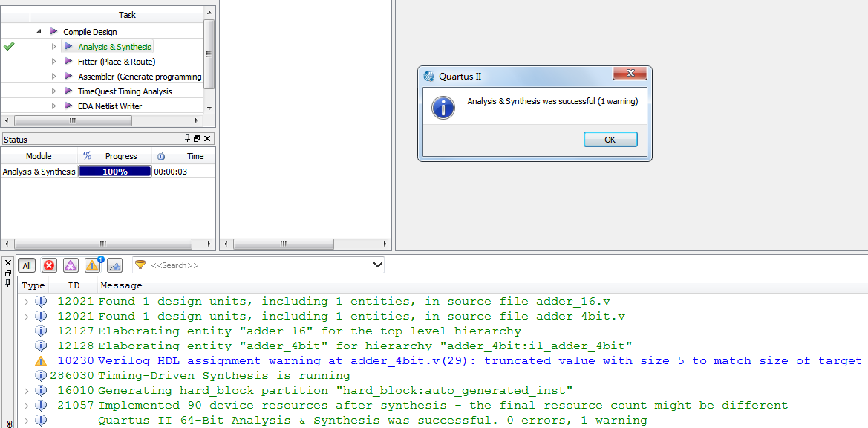This screenshot has width=868, height=428.
Task: Click the Message column header
Action: pyautogui.click(x=122, y=285)
